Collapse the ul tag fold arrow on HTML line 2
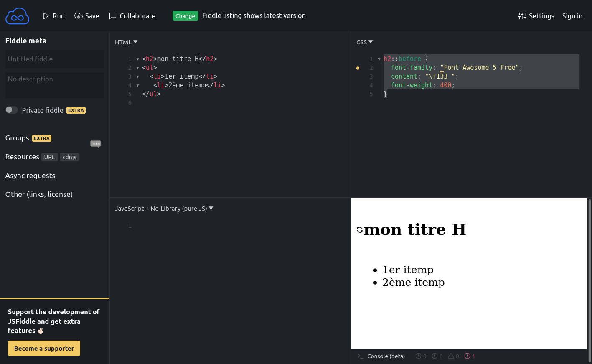This screenshot has width=592, height=364. coord(137,68)
